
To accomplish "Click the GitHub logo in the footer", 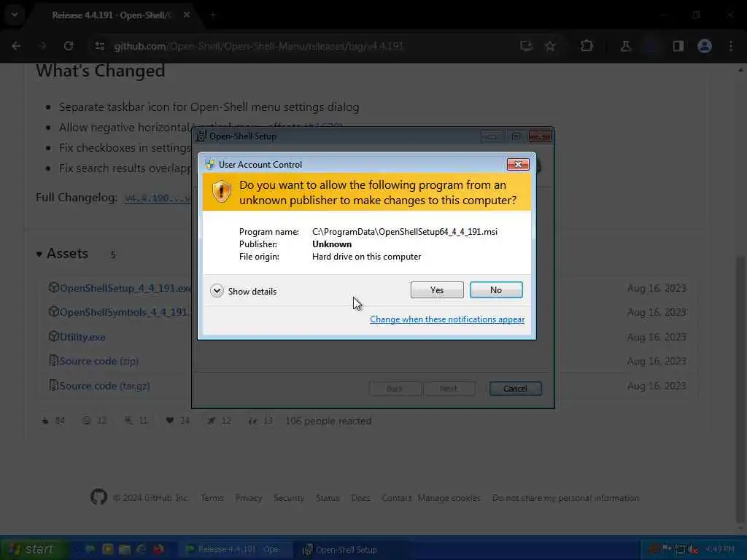I will coord(98,497).
